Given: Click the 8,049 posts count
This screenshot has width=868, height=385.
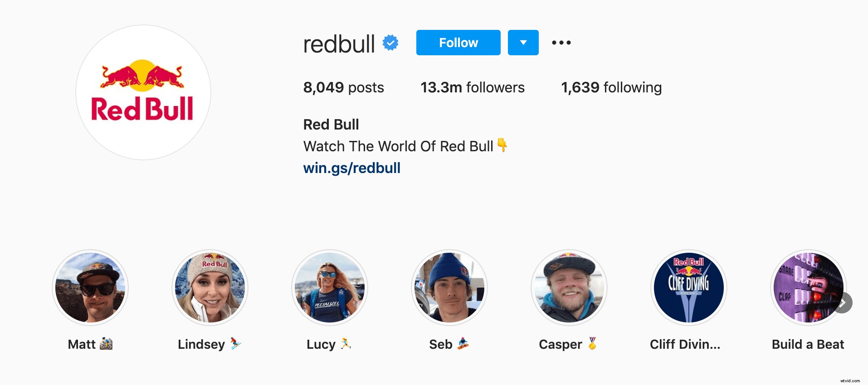Looking at the screenshot, I should pyautogui.click(x=343, y=87).
